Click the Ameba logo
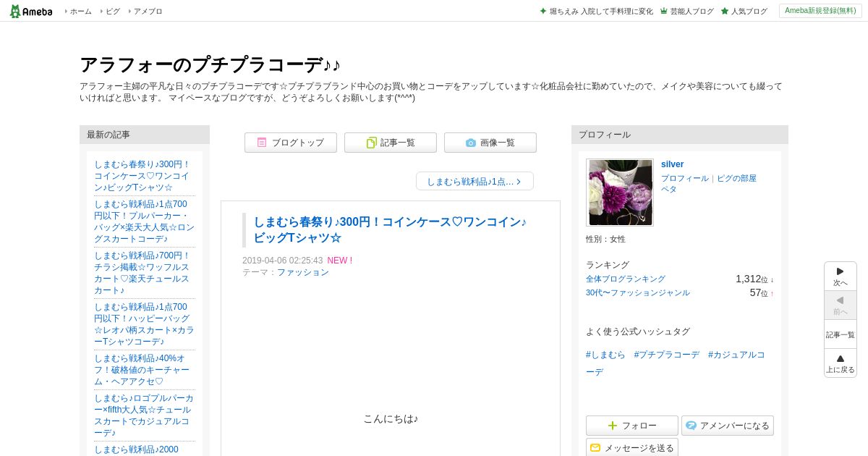868x456 pixels. click(30, 11)
